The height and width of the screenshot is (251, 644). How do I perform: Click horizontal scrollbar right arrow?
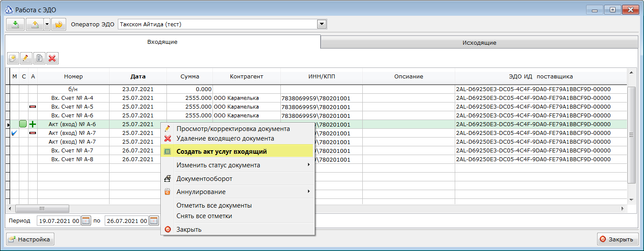click(x=623, y=209)
